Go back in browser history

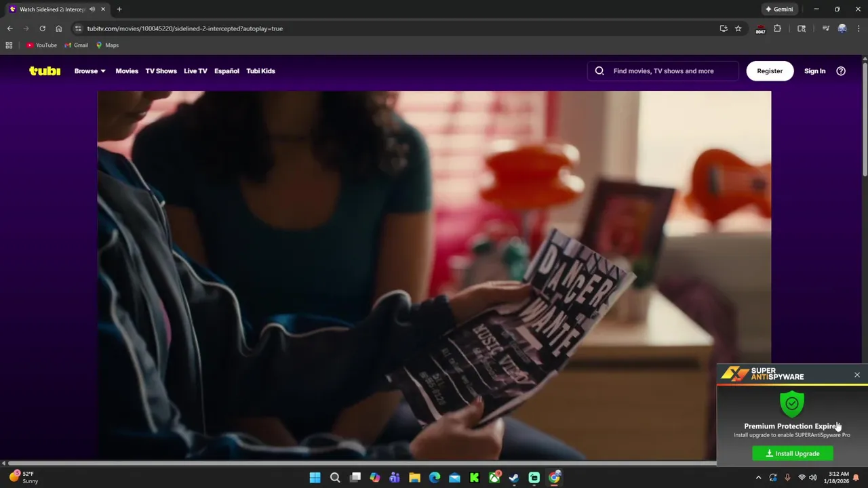point(9,28)
